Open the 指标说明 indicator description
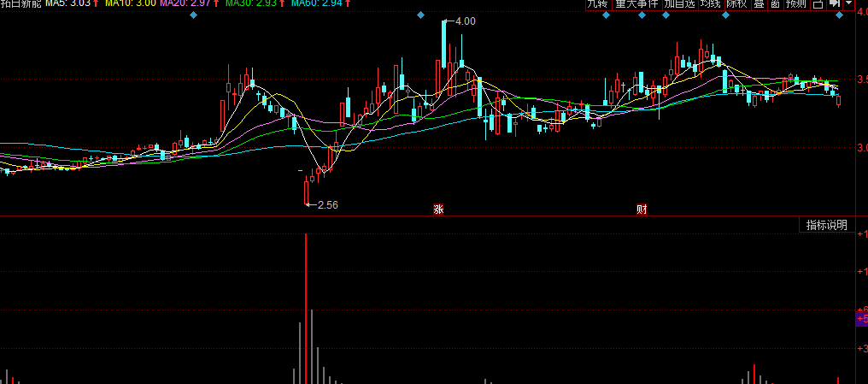868x384 pixels. [x=826, y=225]
